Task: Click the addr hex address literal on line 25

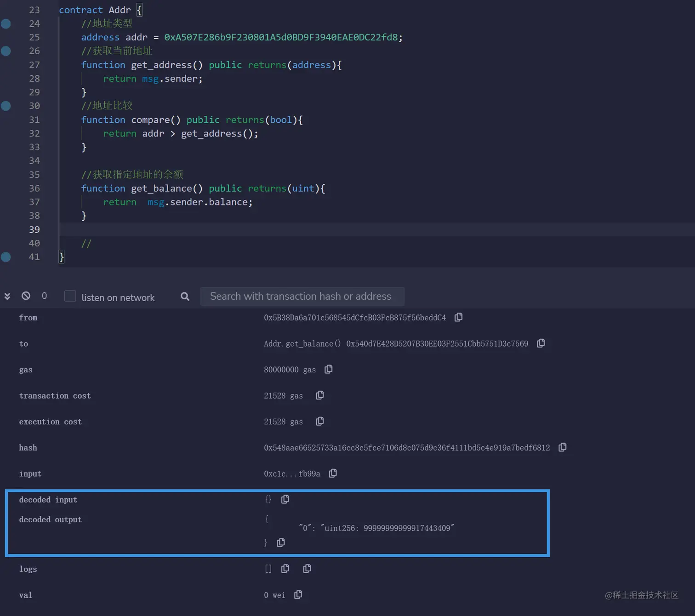Action: click(x=281, y=37)
